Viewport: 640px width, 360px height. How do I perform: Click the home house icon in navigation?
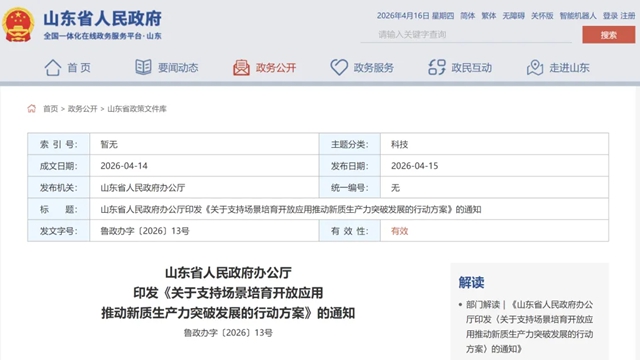click(53, 67)
